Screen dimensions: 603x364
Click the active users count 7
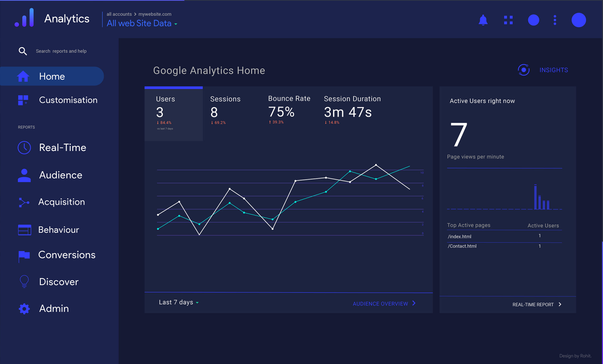(x=459, y=135)
